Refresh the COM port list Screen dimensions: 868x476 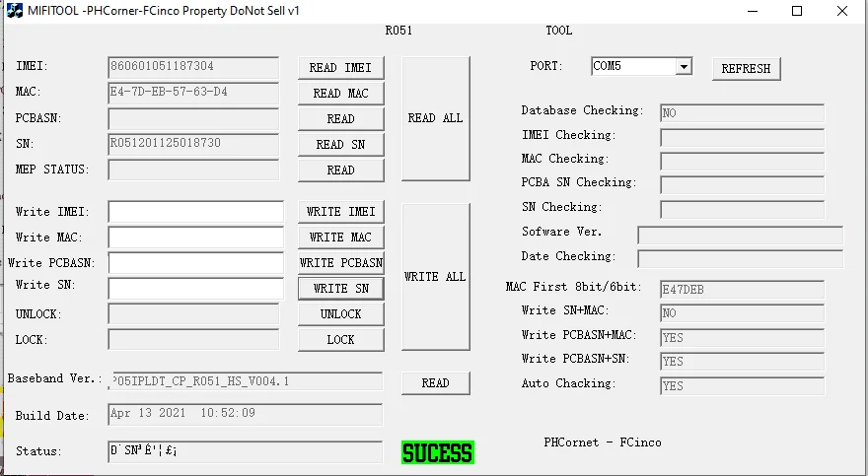click(747, 69)
